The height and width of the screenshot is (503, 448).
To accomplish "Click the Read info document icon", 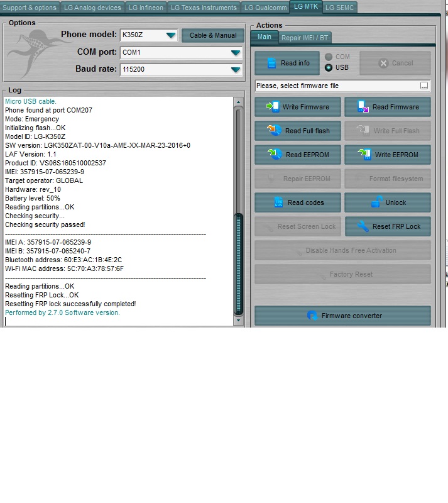I will (x=271, y=64).
